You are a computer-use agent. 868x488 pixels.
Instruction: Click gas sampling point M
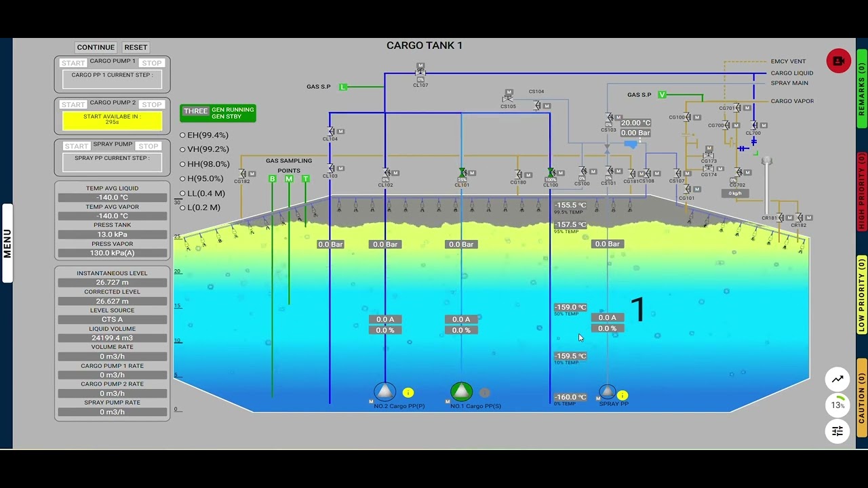click(289, 179)
